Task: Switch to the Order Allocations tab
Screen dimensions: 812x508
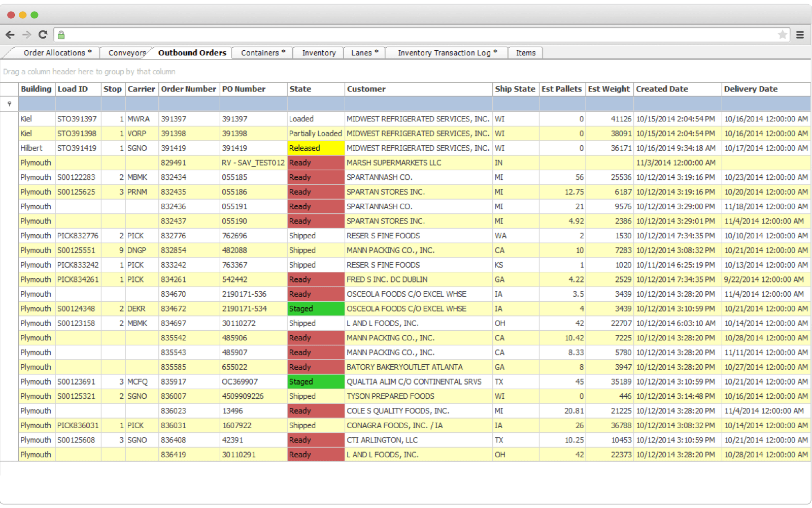Action: (57, 53)
